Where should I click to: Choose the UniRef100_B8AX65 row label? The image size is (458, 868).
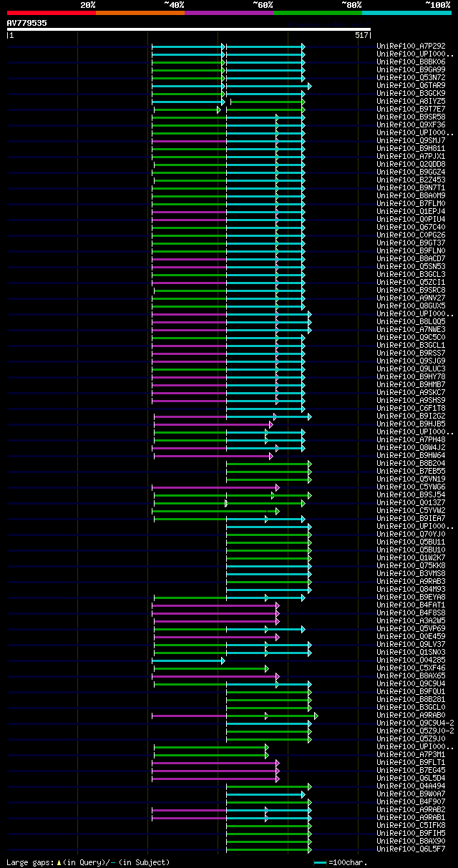(x=412, y=676)
